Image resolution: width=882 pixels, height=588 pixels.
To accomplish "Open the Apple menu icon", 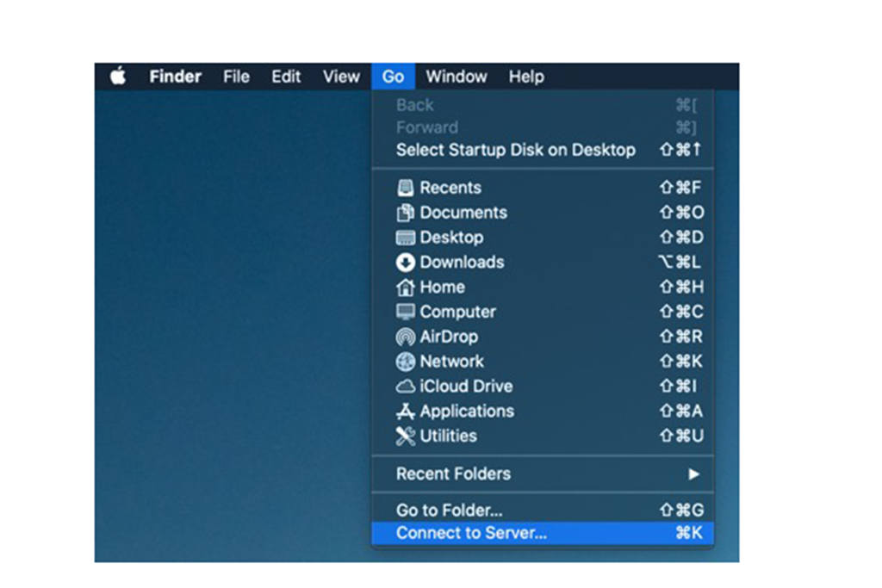I will pyautogui.click(x=118, y=75).
